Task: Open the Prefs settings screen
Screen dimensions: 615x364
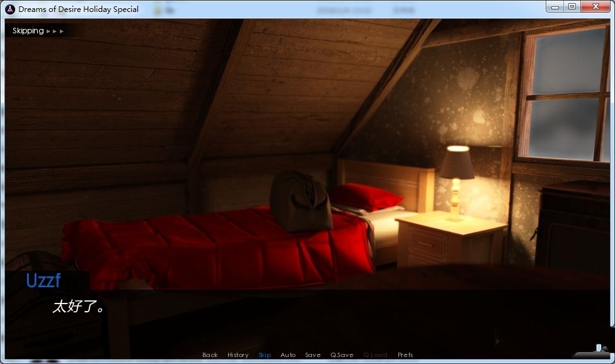Action: [x=405, y=355]
